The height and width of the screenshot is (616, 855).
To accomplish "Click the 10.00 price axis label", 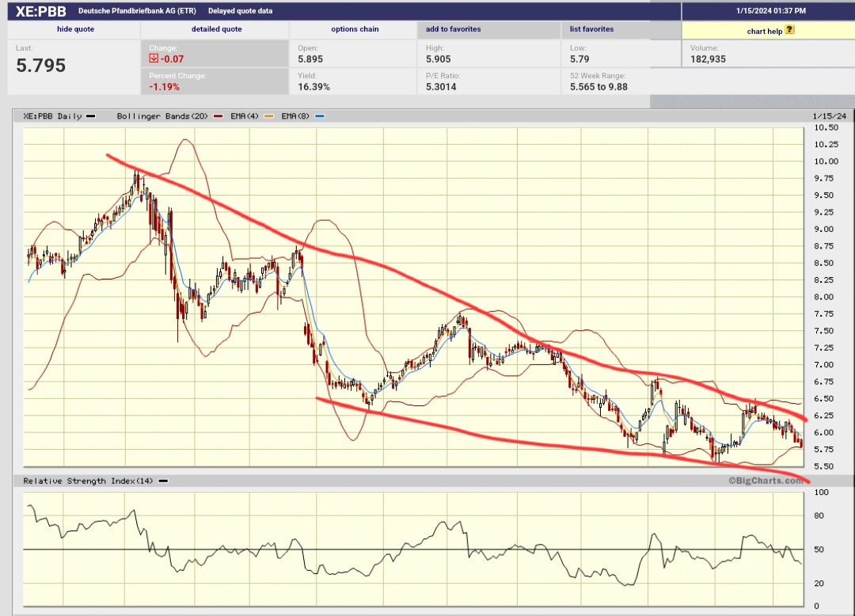I will [826, 162].
